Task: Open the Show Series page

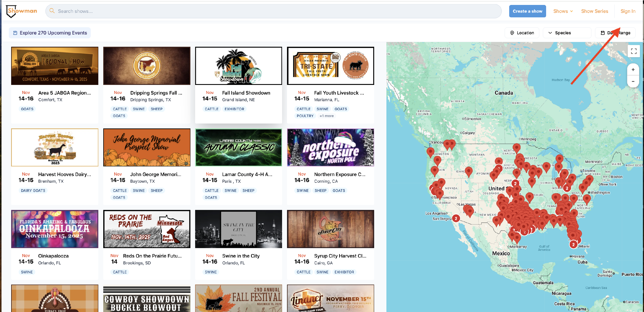Action: coord(594,11)
